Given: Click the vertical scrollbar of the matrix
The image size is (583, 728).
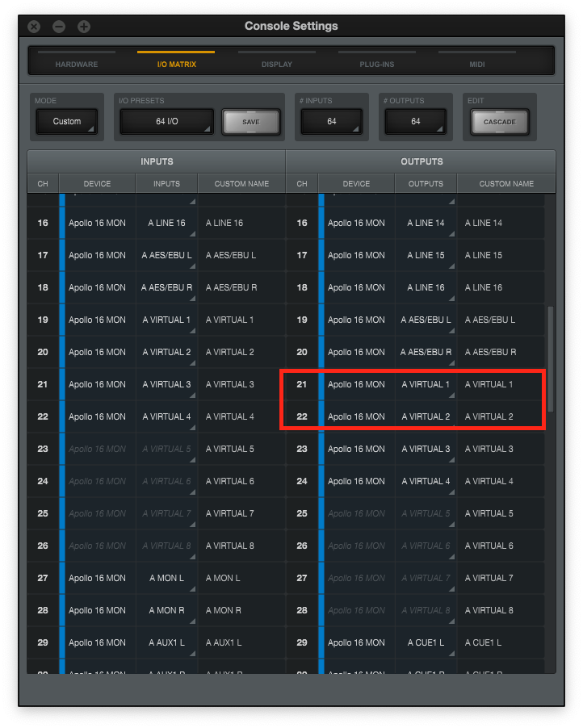Looking at the screenshot, I should (551, 359).
